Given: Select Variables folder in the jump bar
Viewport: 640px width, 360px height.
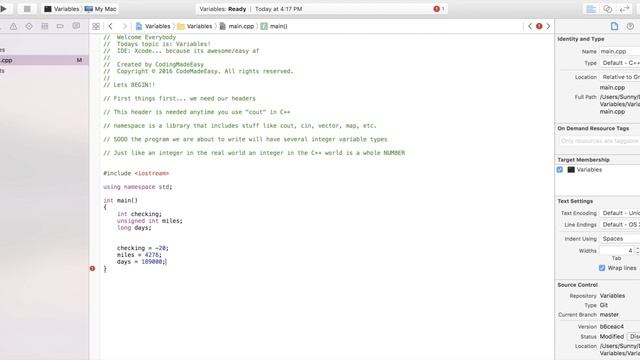Looking at the screenshot, I should pyautogui.click(x=195, y=26).
